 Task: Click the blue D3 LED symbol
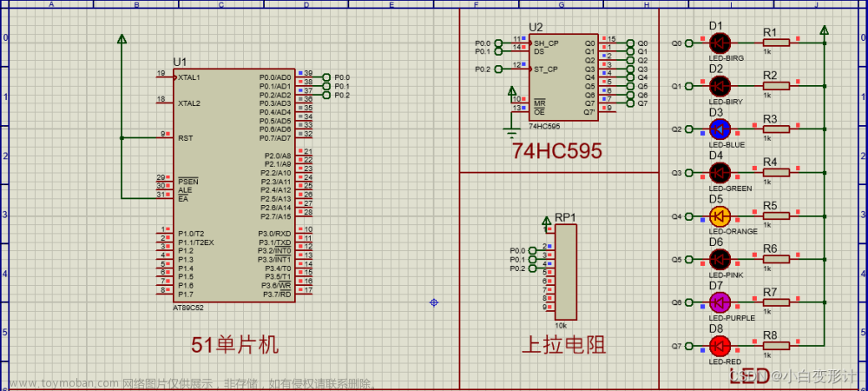[x=720, y=129]
